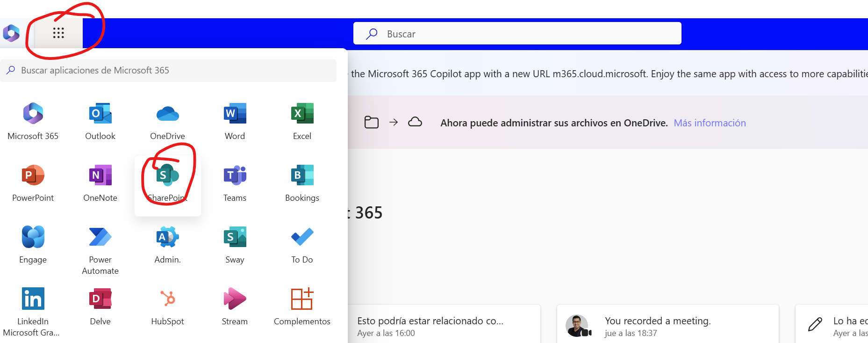Launch Word app
Viewport: 868px width, 343px height.
[235, 122]
